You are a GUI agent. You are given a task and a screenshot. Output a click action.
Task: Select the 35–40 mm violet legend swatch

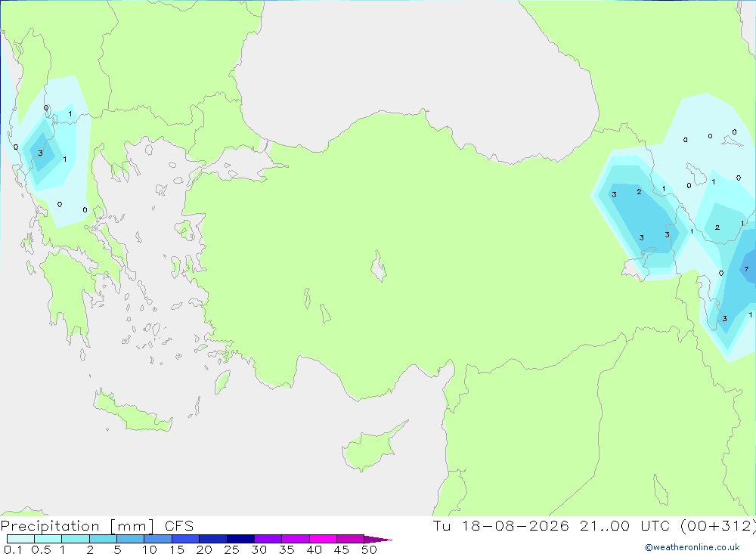pyautogui.click(x=296, y=539)
